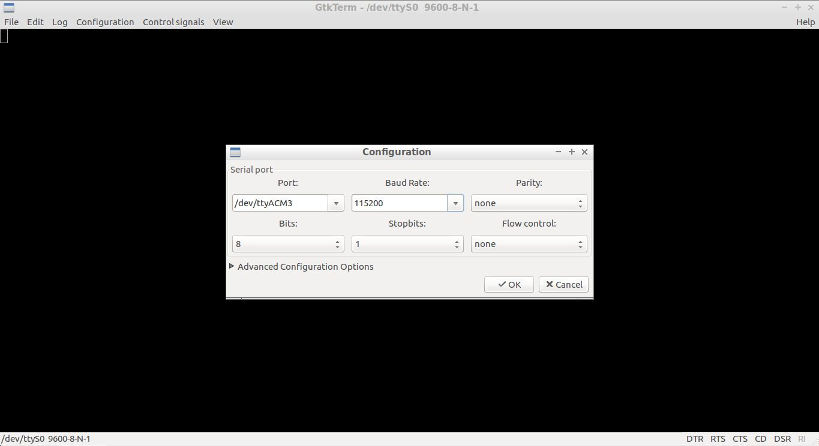Open the Configuration menu in menu bar
This screenshot has height=446, width=819.
pos(105,22)
